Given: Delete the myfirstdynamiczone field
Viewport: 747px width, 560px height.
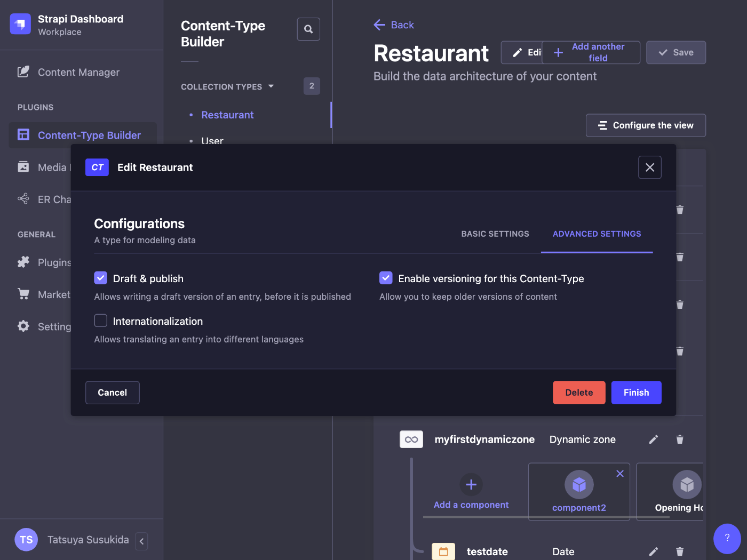Looking at the screenshot, I should coord(680,439).
